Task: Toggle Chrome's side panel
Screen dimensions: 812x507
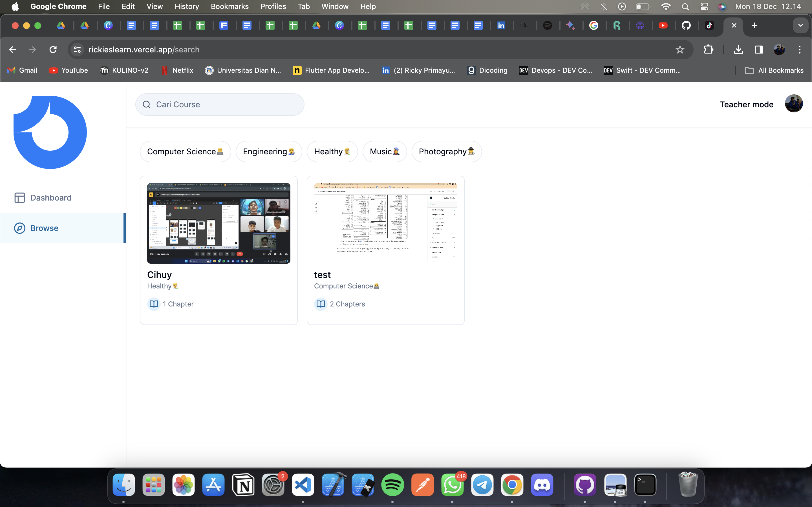Action: click(x=758, y=49)
